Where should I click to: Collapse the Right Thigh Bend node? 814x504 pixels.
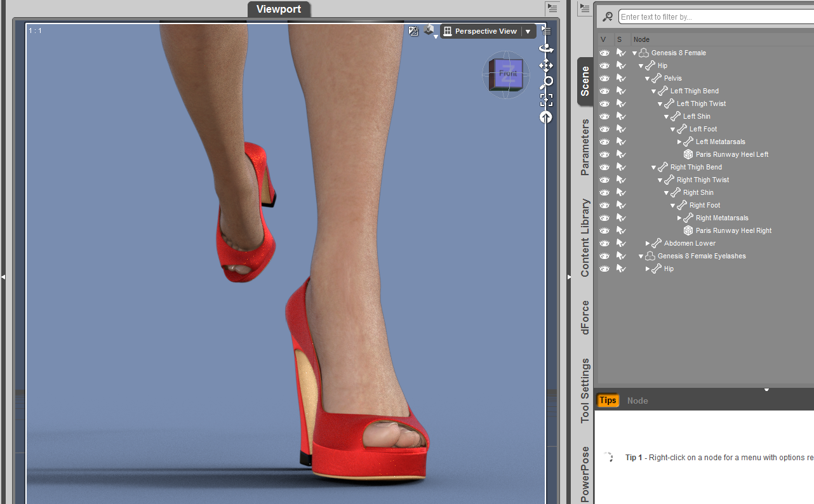point(654,167)
